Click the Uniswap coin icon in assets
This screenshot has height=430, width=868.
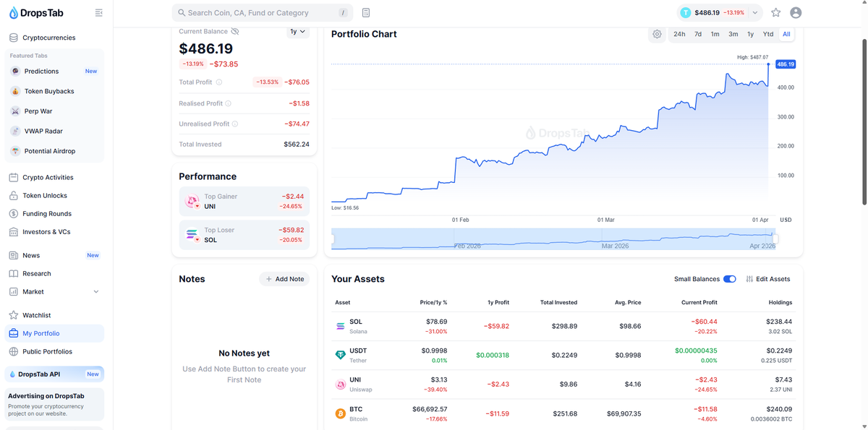[x=341, y=384]
